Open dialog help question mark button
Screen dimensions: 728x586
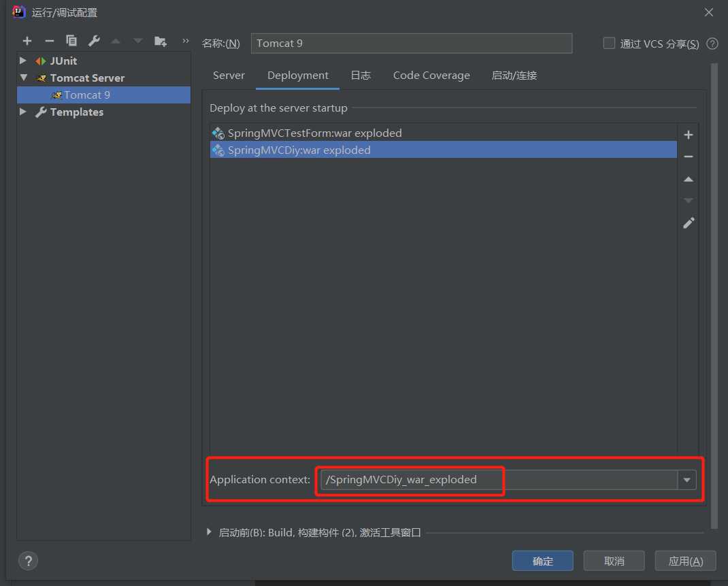(28, 561)
